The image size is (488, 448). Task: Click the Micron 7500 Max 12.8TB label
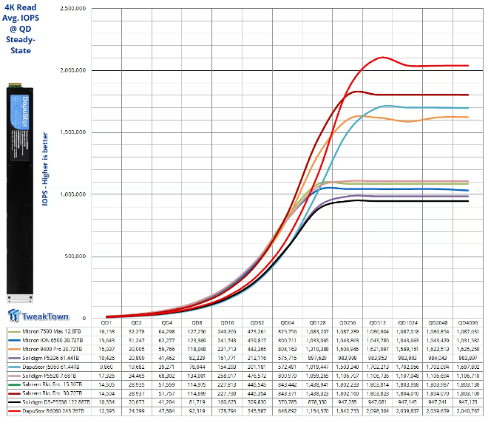pyautogui.click(x=52, y=332)
